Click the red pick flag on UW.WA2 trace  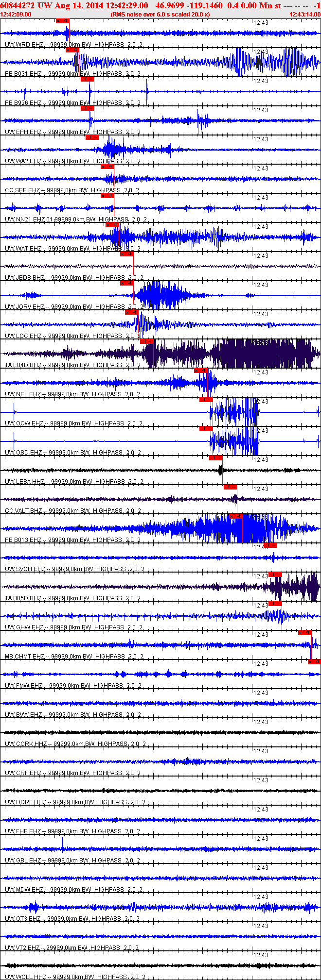pos(92,137)
